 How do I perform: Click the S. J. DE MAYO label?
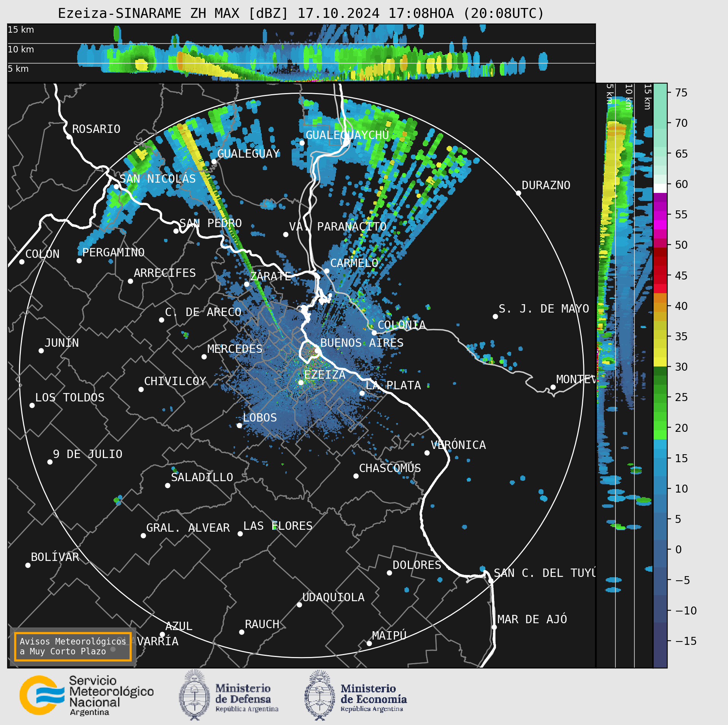[544, 309]
